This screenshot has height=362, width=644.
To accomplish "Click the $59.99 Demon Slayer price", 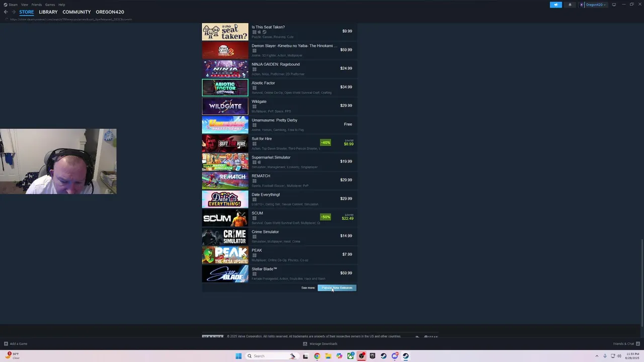I will point(346,50).
